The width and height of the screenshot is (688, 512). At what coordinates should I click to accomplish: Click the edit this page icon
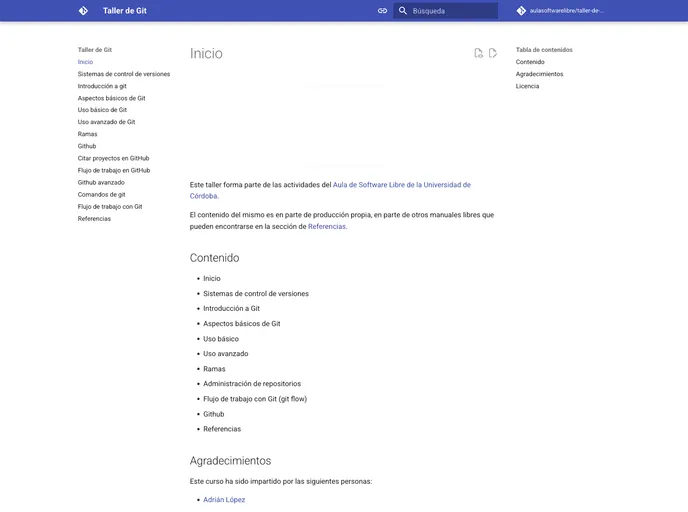tap(493, 53)
